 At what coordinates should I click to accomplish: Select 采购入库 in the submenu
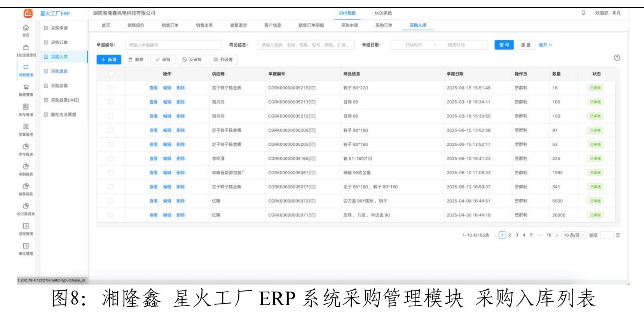click(x=59, y=57)
